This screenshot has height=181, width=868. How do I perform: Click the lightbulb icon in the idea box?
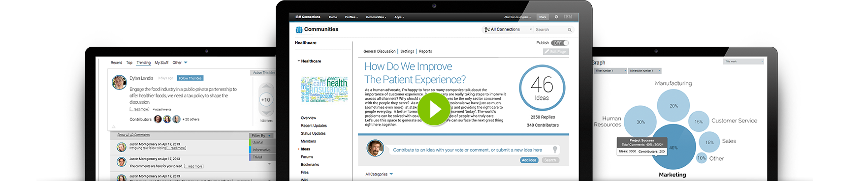555,150
